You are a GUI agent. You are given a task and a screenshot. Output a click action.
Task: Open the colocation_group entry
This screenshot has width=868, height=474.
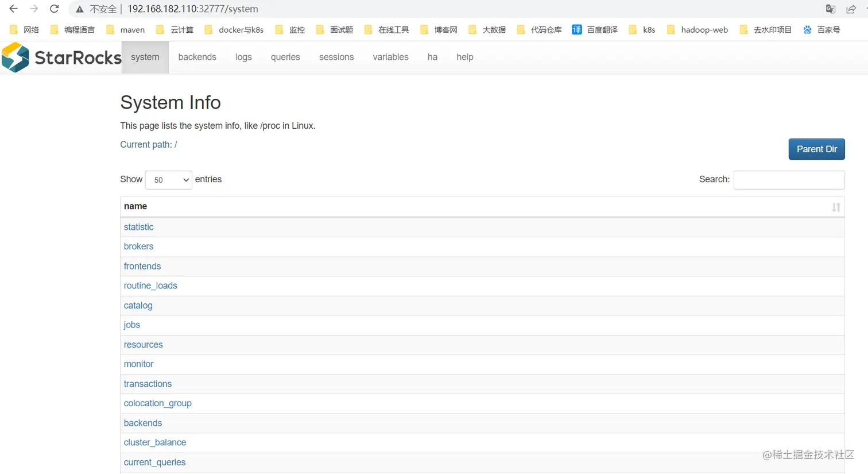click(158, 403)
